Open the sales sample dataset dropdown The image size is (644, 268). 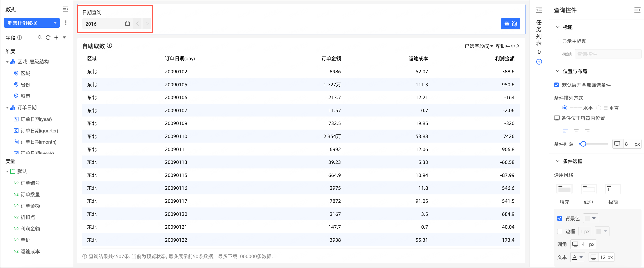[32, 23]
